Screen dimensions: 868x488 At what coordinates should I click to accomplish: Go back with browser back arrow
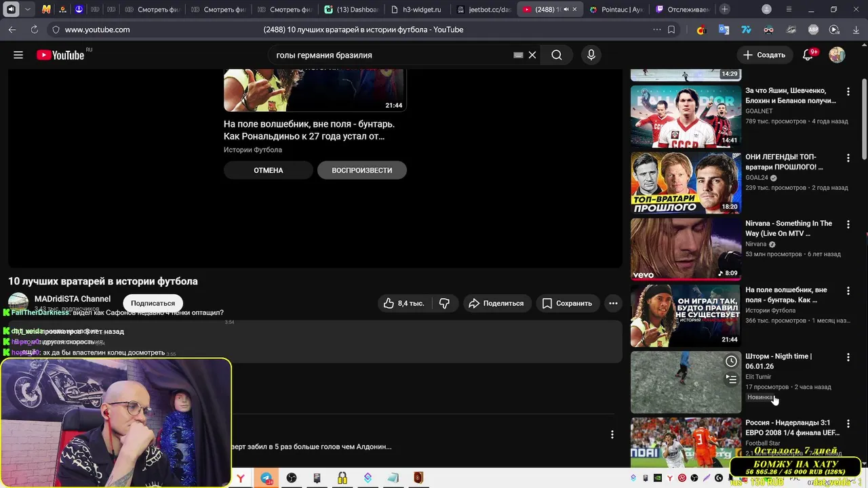point(12,30)
